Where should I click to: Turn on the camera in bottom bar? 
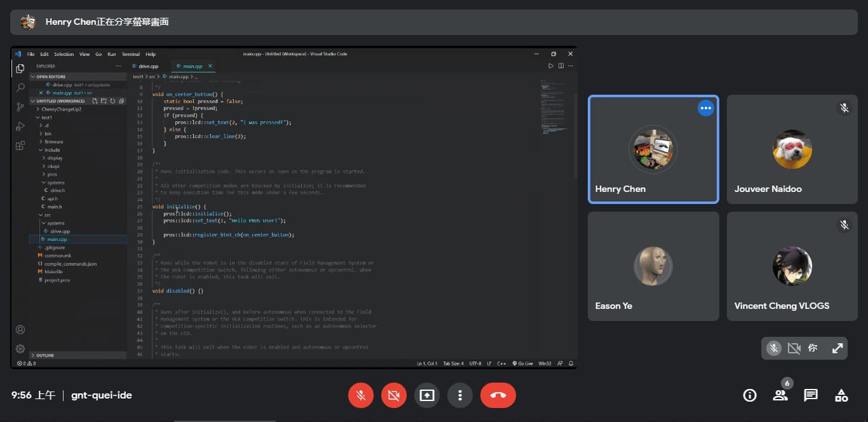393,395
